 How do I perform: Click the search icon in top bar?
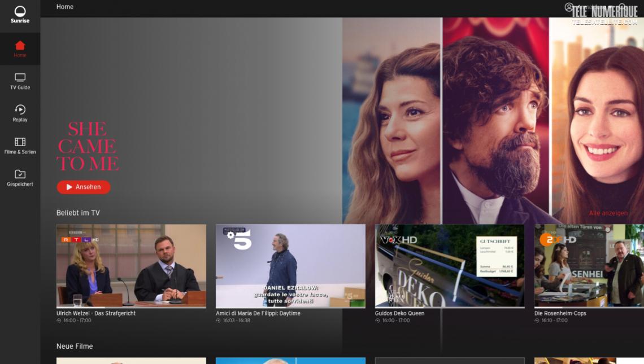click(623, 7)
